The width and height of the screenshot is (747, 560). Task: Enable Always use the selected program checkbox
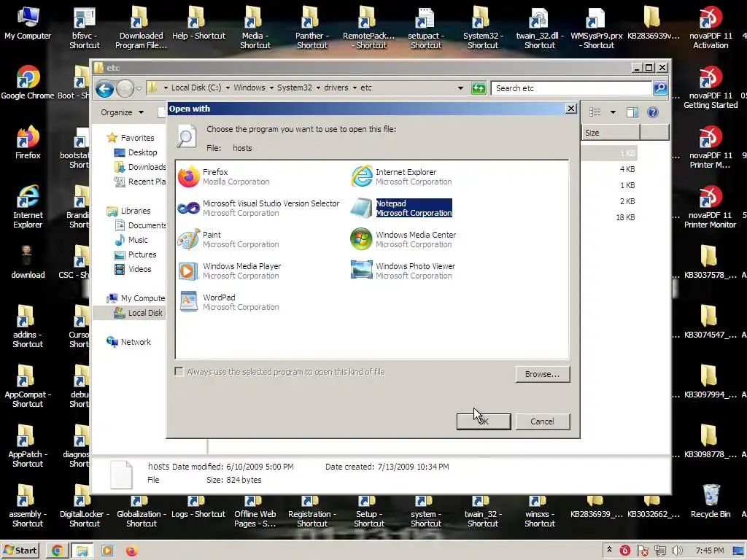(x=179, y=372)
